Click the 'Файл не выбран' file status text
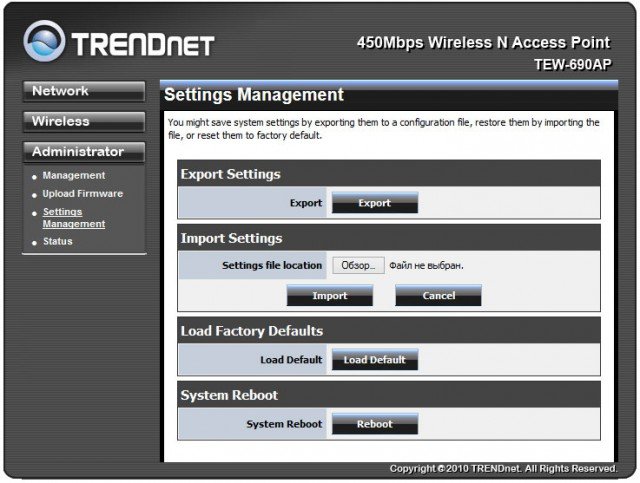This screenshot has height=483, width=640. click(427, 266)
